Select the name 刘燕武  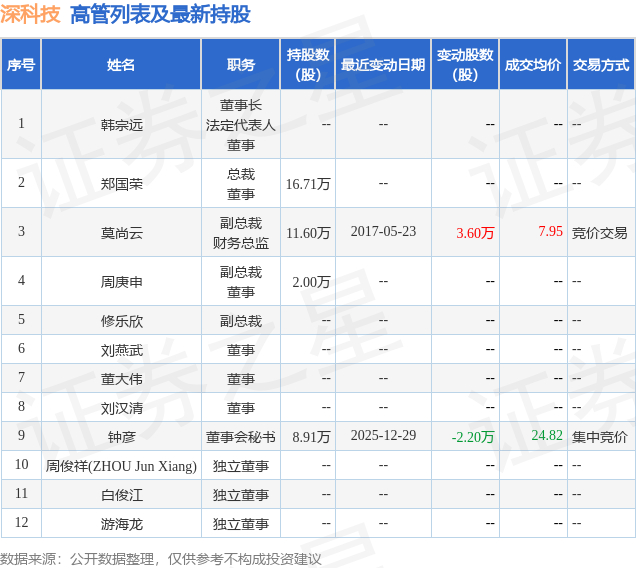click(x=122, y=350)
